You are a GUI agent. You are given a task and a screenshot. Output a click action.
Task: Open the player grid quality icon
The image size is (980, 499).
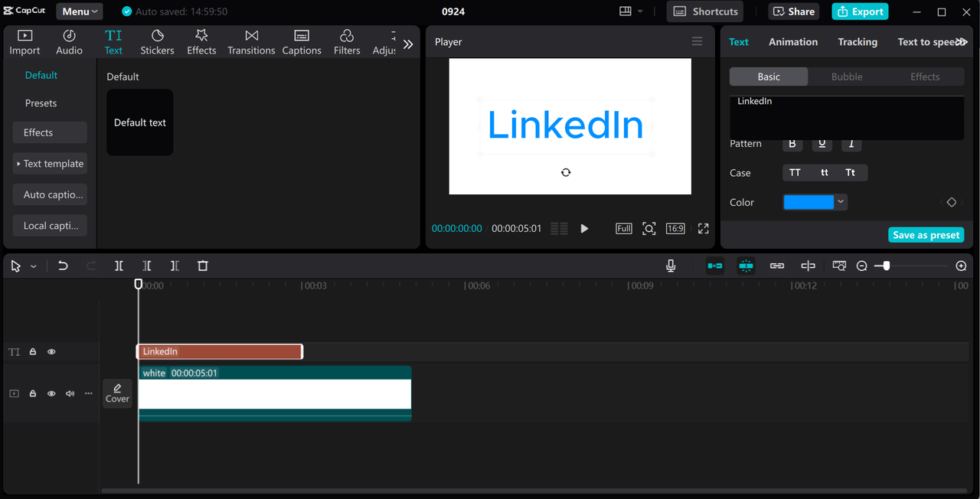coord(559,229)
